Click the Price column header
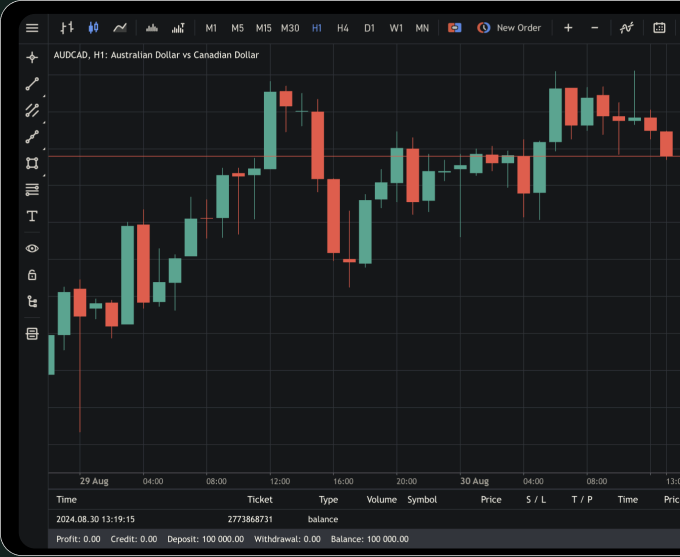 tap(491, 500)
